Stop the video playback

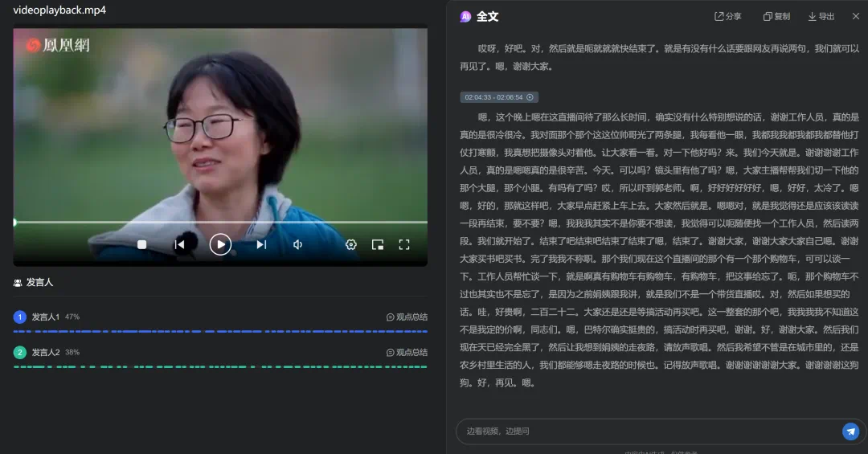[142, 244]
